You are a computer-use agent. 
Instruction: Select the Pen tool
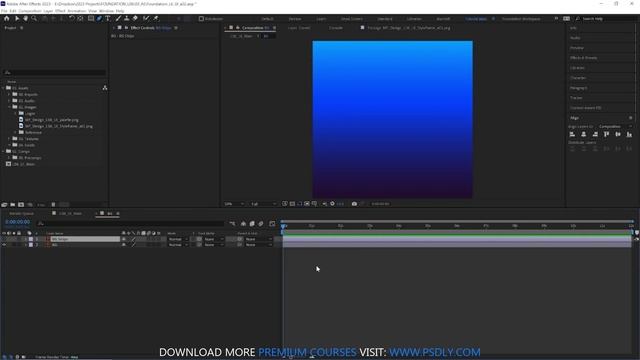click(x=99, y=18)
